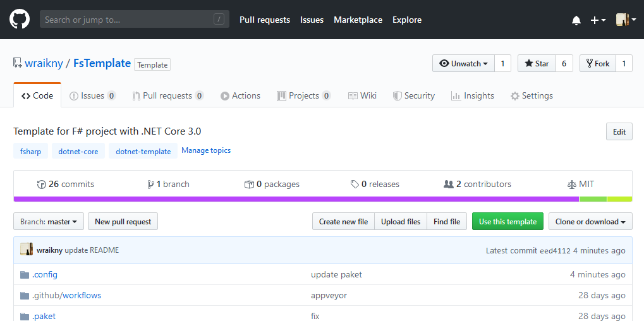
Task: Open the Security tab
Action: (414, 95)
